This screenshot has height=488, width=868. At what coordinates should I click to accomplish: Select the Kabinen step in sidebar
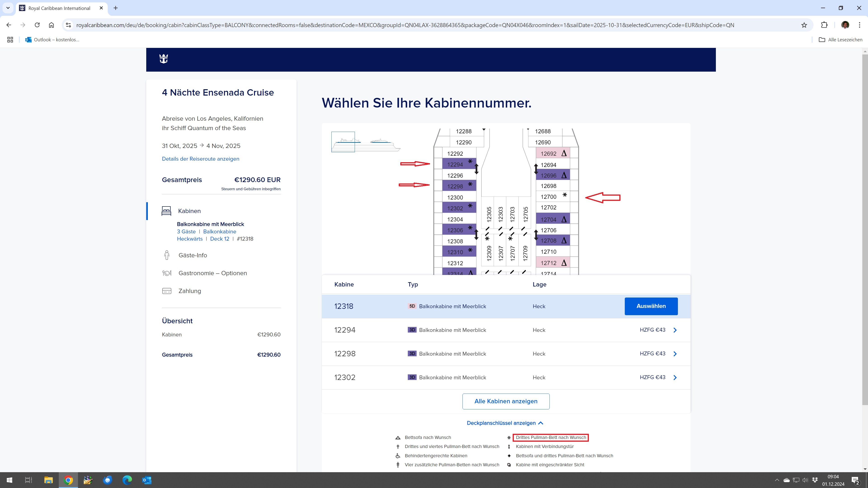coord(189,211)
